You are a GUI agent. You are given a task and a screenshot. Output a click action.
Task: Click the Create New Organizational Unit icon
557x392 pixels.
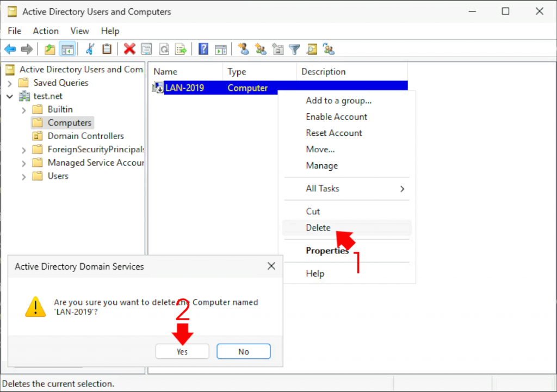278,49
